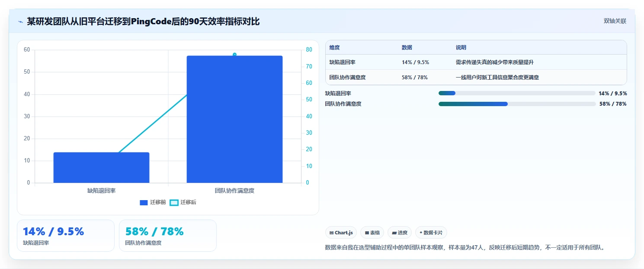Click the 团队协作满意度 bar in the chart
Screen dimensions: 644x269
(234, 119)
